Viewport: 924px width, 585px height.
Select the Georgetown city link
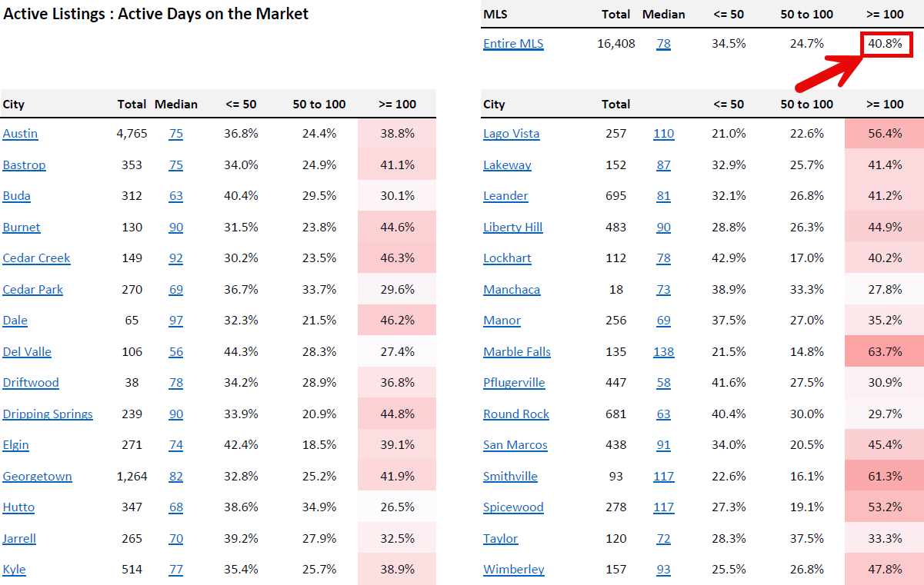(37, 477)
